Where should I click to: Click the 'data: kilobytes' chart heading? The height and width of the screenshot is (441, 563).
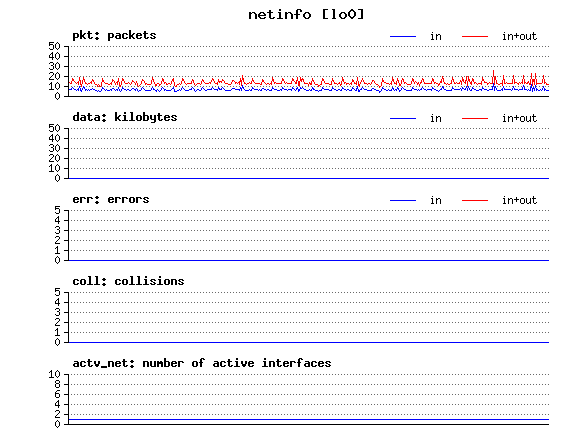click(125, 117)
